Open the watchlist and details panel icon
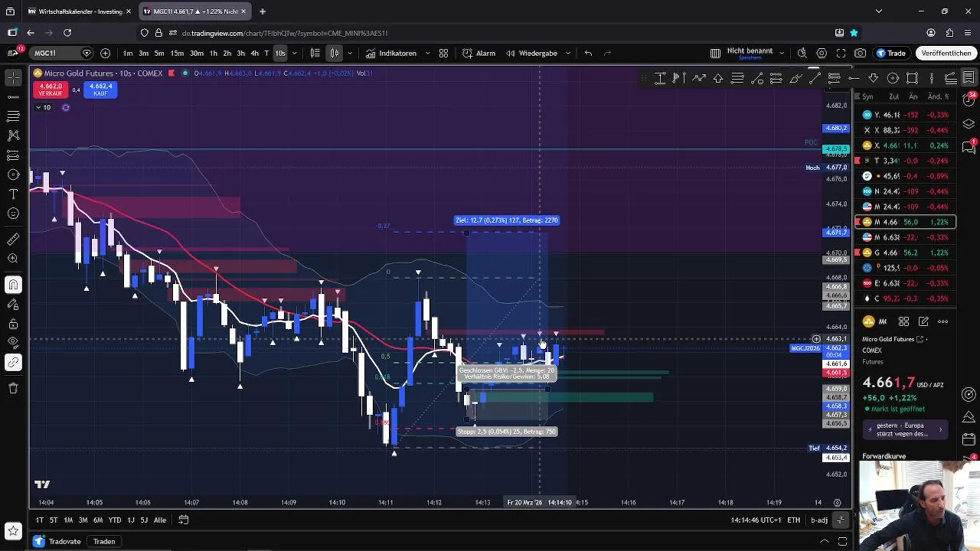980x551 pixels. point(969,77)
